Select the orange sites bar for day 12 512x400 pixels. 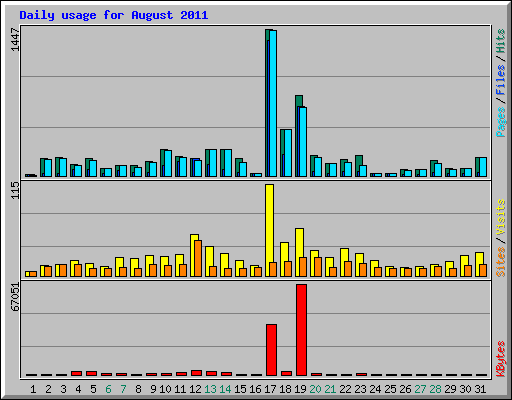tap(198, 258)
